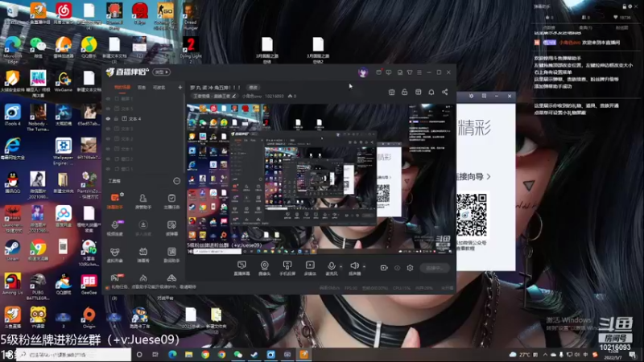644x362 pixels.
Task: Open chat bubble icon in app title bar
Action: click(389, 72)
